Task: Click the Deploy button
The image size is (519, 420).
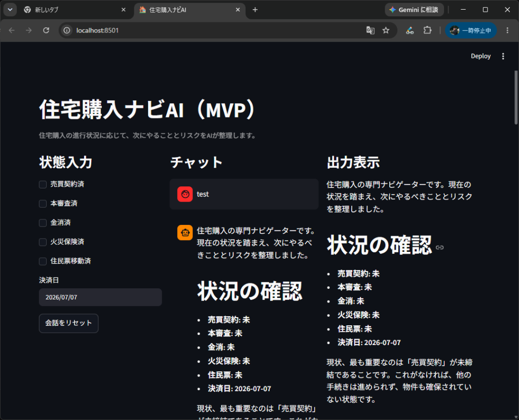Action: (x=480, y=56)
